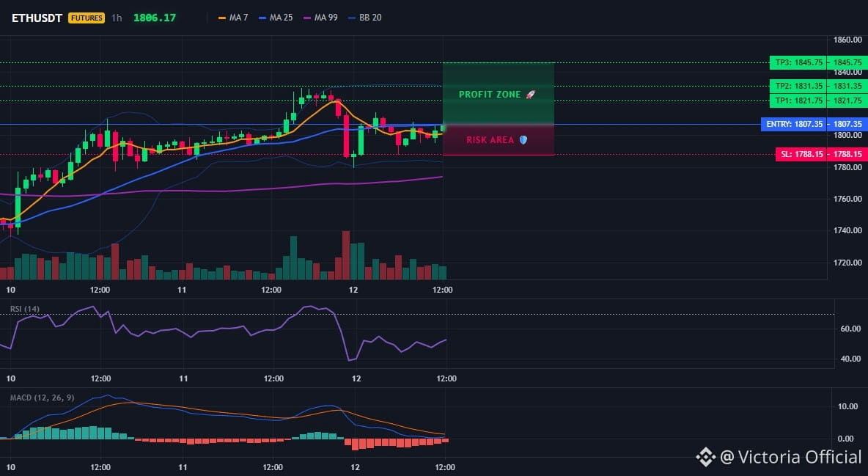Click the 40.00 RSI axis value

point(850,359)
